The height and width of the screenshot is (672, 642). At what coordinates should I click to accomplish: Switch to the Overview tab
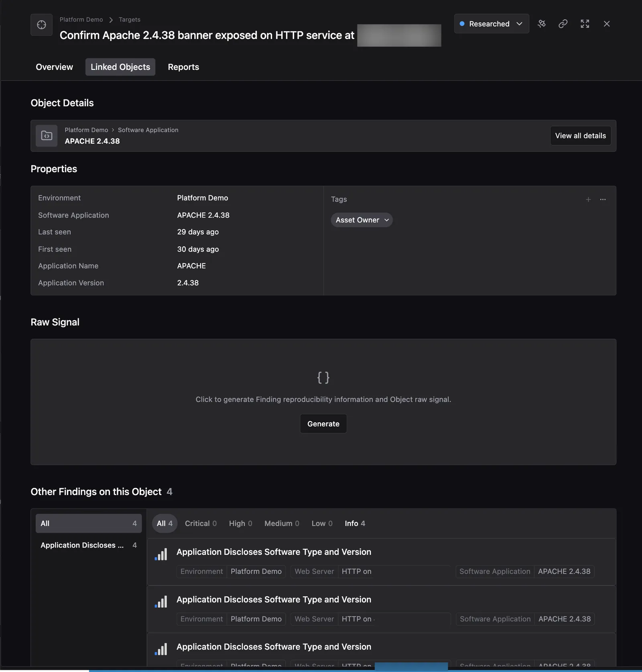54,67
